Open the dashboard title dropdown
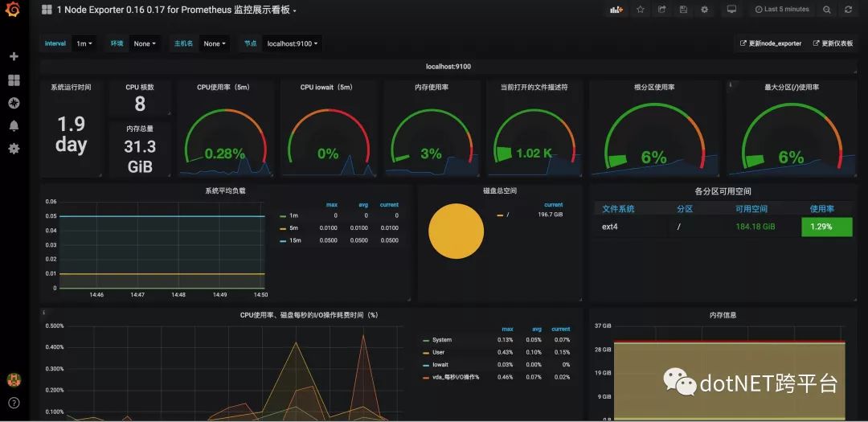 (177, 10)
